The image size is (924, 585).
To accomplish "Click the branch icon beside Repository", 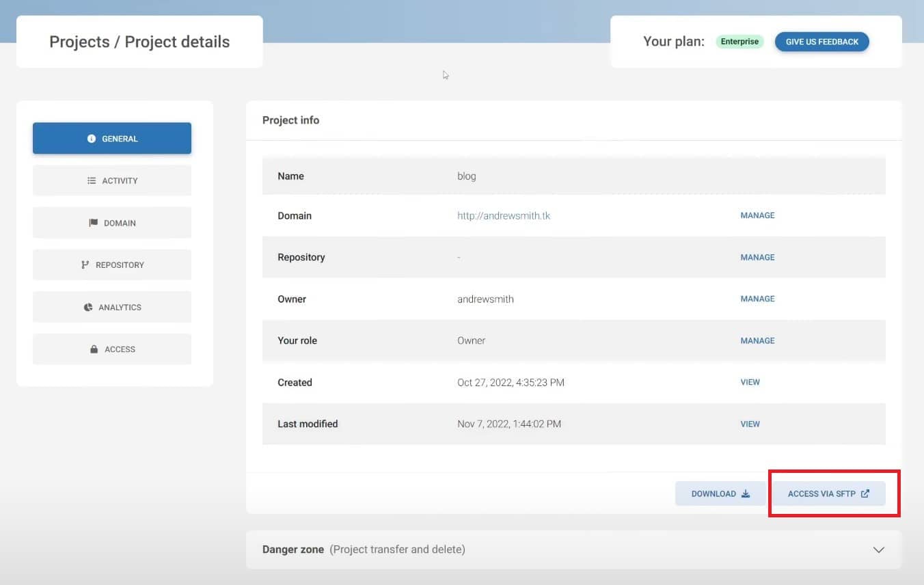I will click(x=85, y=265).
